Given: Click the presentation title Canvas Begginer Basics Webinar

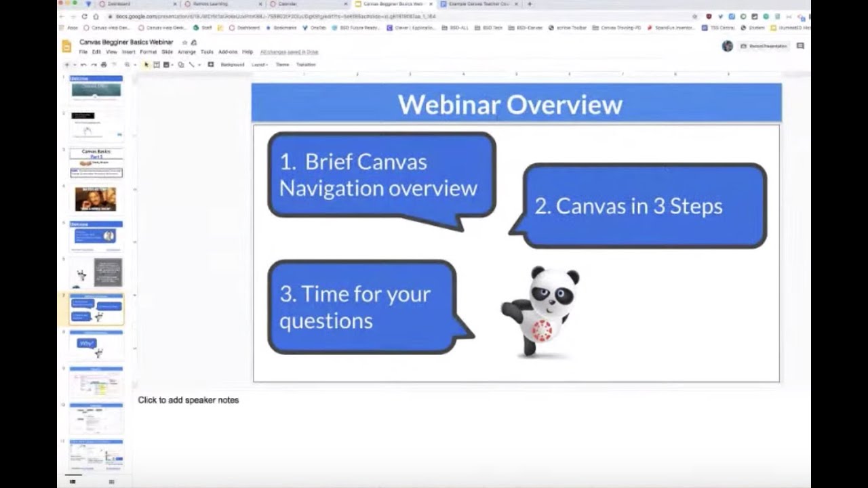Looking at the screenshot, I should click(127, 42).
